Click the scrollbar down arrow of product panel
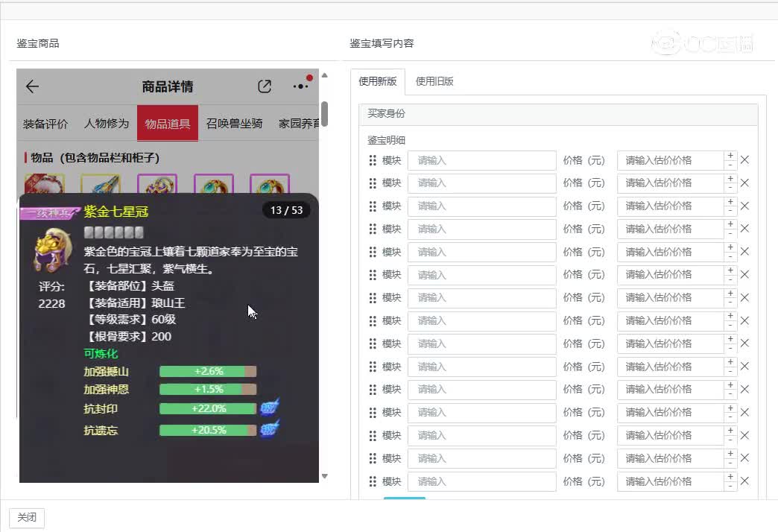778x532 pixels. click(324, 476)
